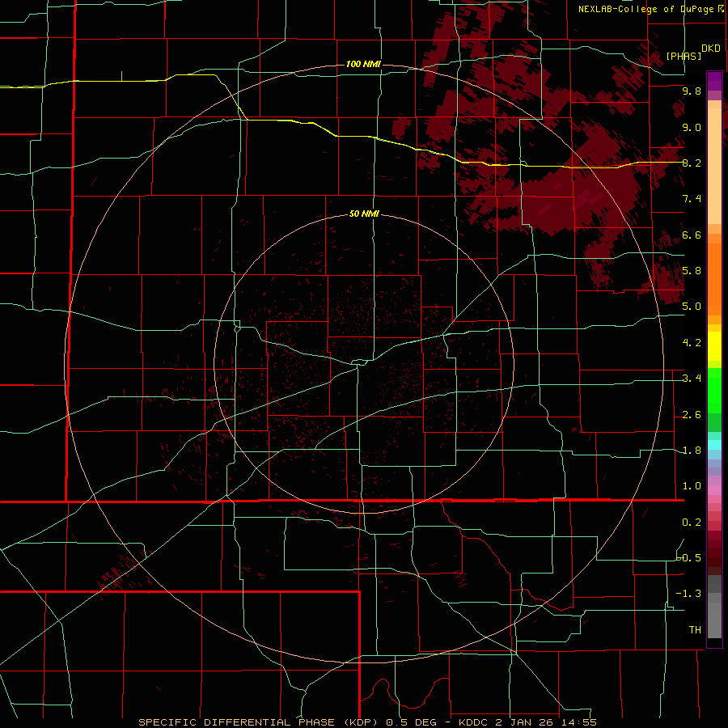Click the 2.6 scale label
This screenshot has height=728, width=728.
tap(692, 415)
